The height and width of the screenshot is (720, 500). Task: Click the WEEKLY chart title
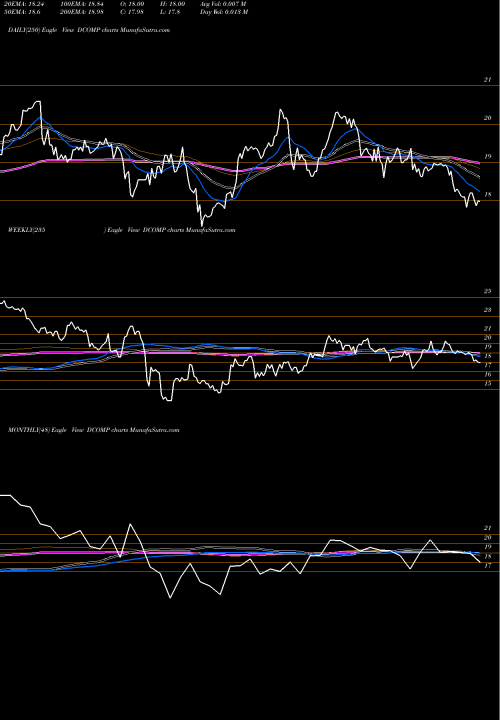pos(122,230)
